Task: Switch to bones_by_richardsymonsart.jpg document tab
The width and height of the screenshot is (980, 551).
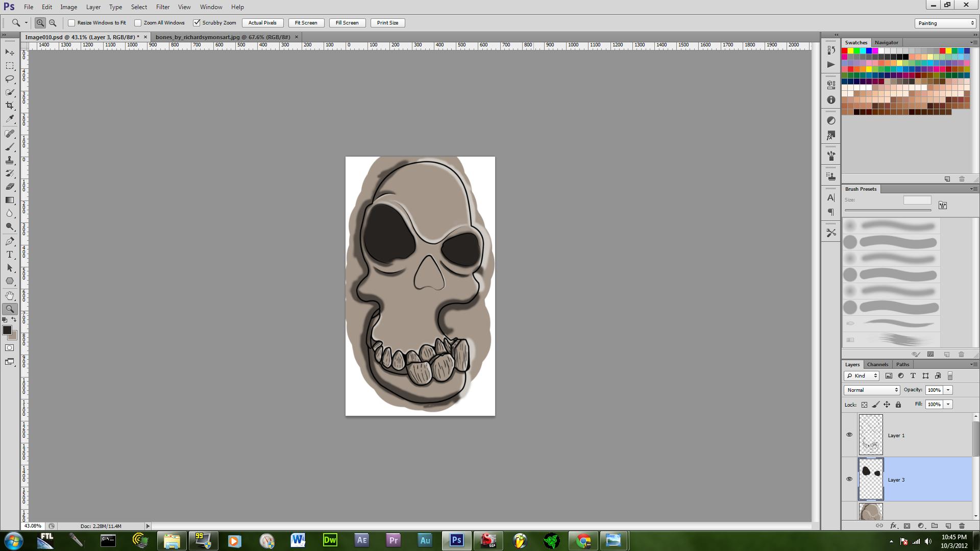Action: click(223, 37)
